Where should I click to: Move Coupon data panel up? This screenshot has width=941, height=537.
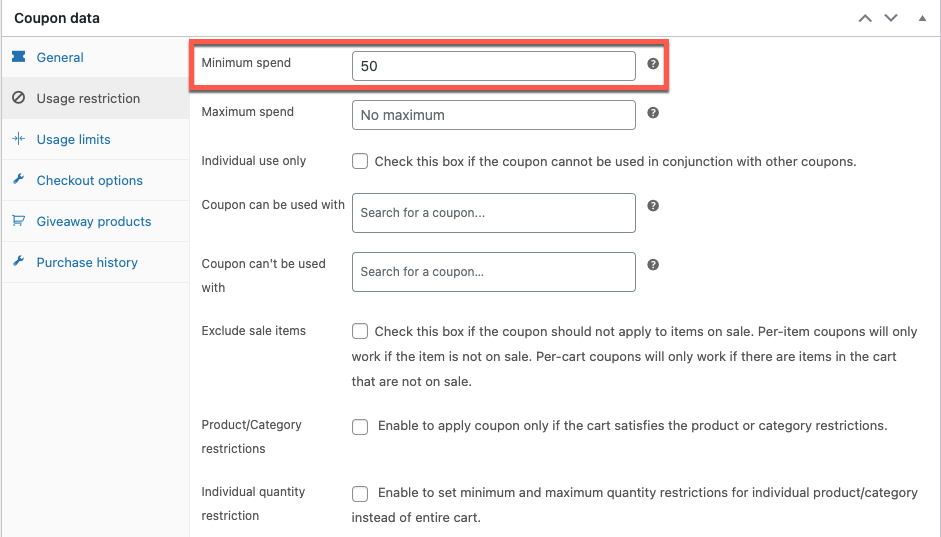[x=865, y=18]
